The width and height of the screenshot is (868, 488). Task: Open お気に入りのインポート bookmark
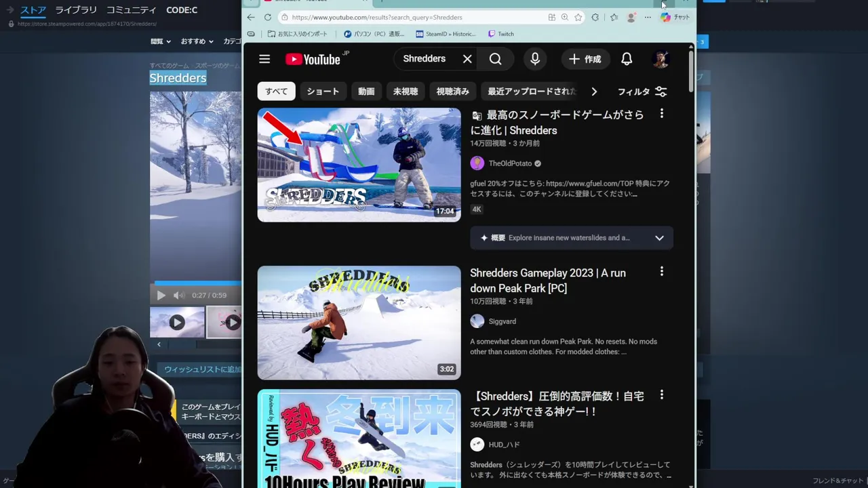(x=297, y=34)
